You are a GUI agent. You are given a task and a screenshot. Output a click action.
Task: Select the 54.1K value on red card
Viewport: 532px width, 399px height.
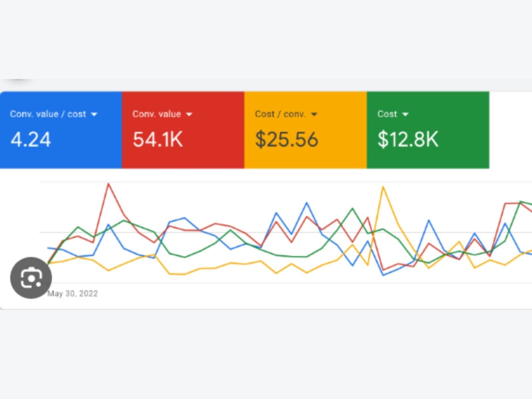coord(158,139)
